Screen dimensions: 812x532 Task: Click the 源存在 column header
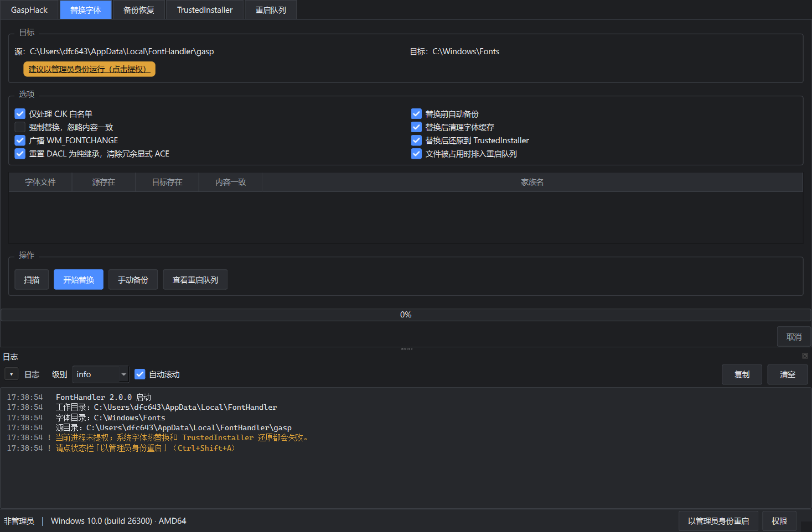click(x=104, y=182)
